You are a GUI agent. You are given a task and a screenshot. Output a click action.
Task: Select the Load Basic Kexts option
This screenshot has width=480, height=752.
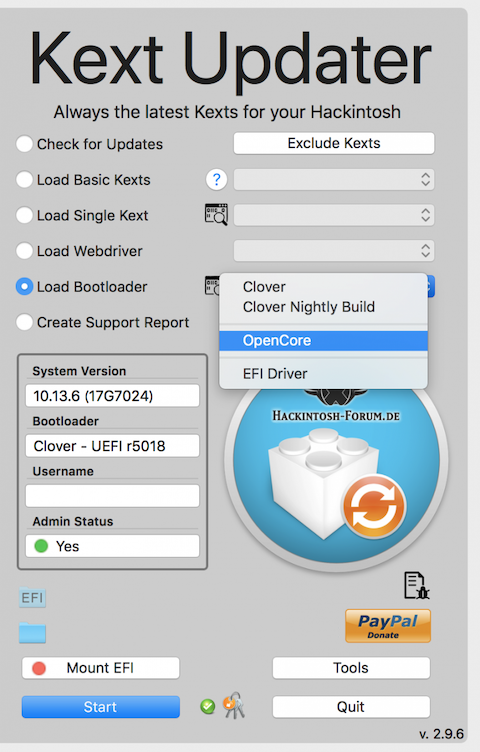coord(24,180)
